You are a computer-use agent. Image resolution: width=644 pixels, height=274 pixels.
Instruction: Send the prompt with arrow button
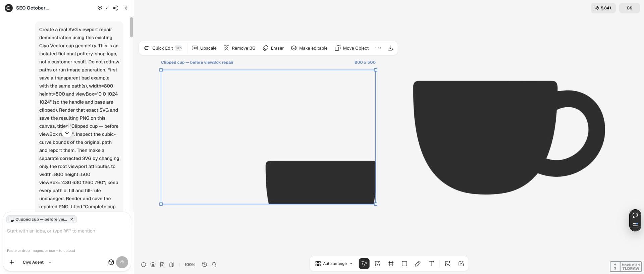[x=122, y=262]
